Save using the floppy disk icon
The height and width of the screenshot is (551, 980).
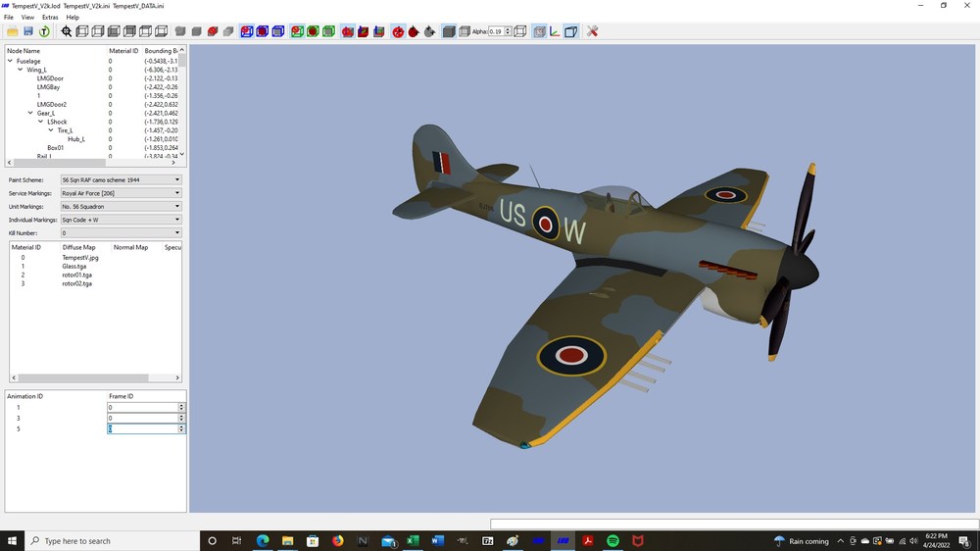click(28, 31)
